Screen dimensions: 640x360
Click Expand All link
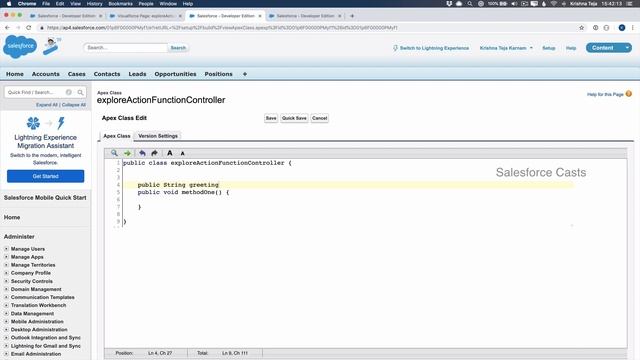tap(47, 105)
